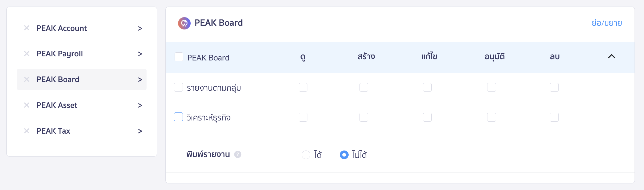The width and height of the screenshot is (644, 190).
Task: Remove PEAK Account using its X icon
Action: click(x=27, y=28)
